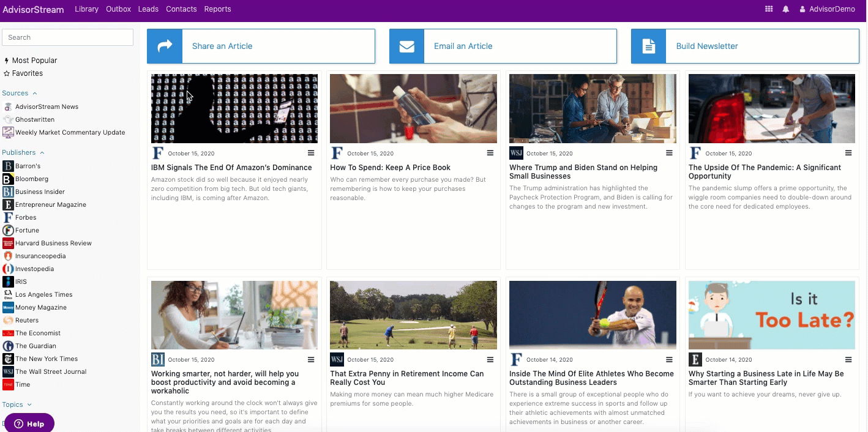The height and width of the screenshot is (432, 868).
Task: Open menu for Elite Athletes article card
Action: click(669, 360)
